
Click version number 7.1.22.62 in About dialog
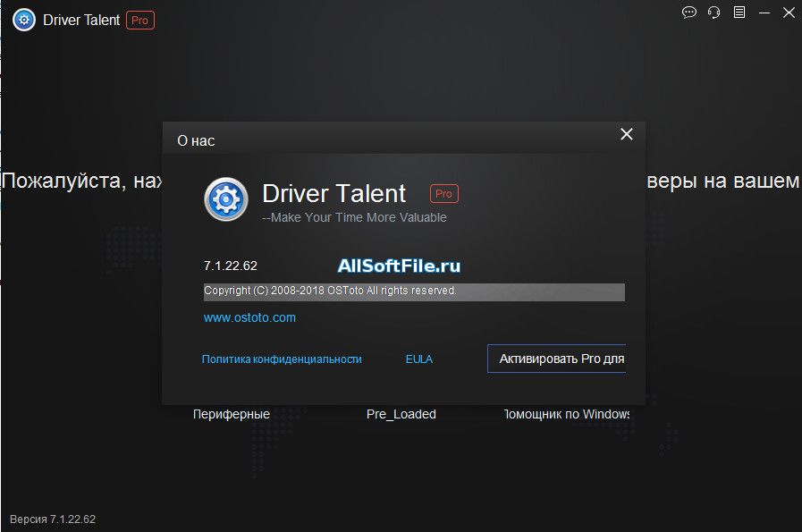[x=230, y=266]
